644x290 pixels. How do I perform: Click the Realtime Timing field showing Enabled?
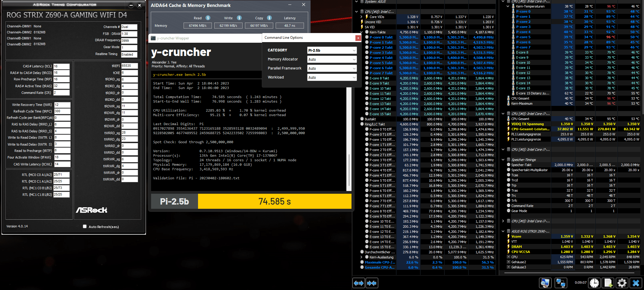pyautogui.click(x=129, y=54)
